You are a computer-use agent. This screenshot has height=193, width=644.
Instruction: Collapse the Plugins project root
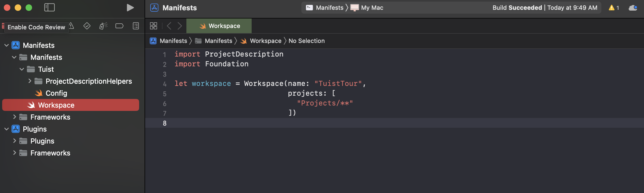pos(7,129)
